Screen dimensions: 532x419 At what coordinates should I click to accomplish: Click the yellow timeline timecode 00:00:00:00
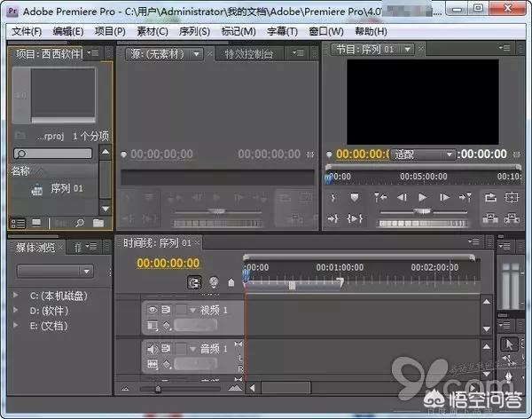168,263
